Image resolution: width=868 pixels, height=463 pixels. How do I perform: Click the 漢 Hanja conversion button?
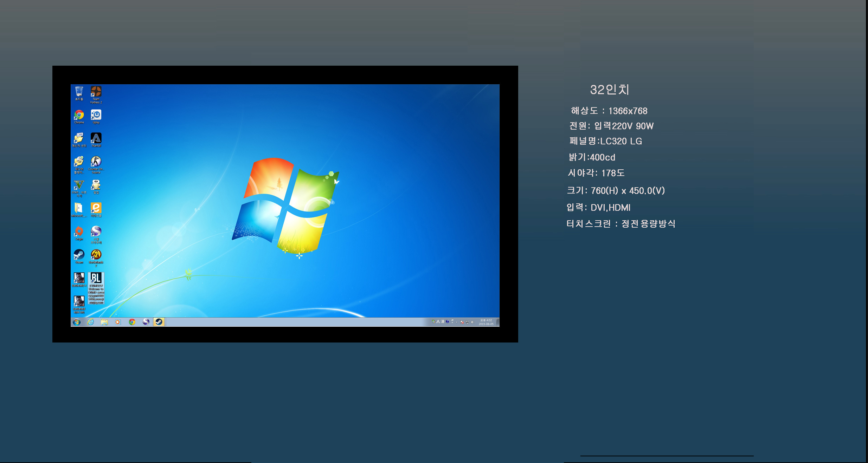click(x=443, y=322)
